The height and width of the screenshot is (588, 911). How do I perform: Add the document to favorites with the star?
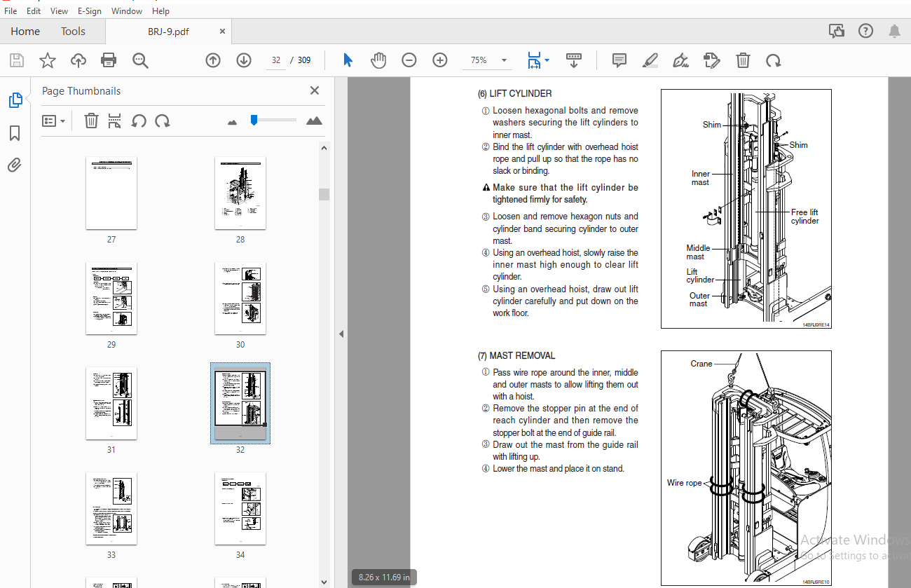(x=47, y=60)
